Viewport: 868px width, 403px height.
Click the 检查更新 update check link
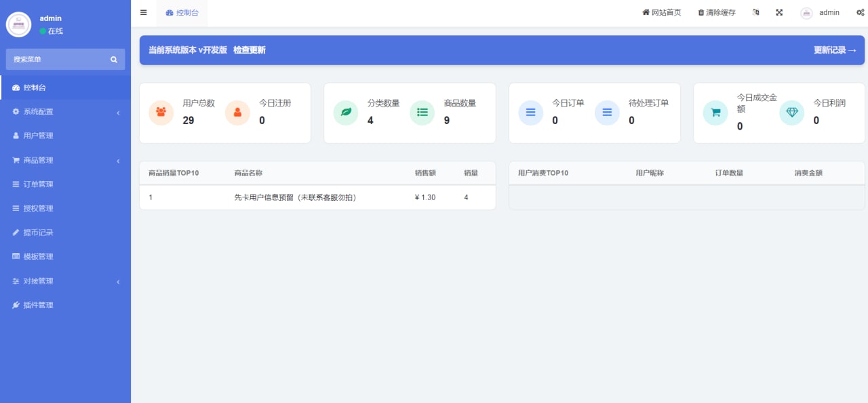pos(249,50)
